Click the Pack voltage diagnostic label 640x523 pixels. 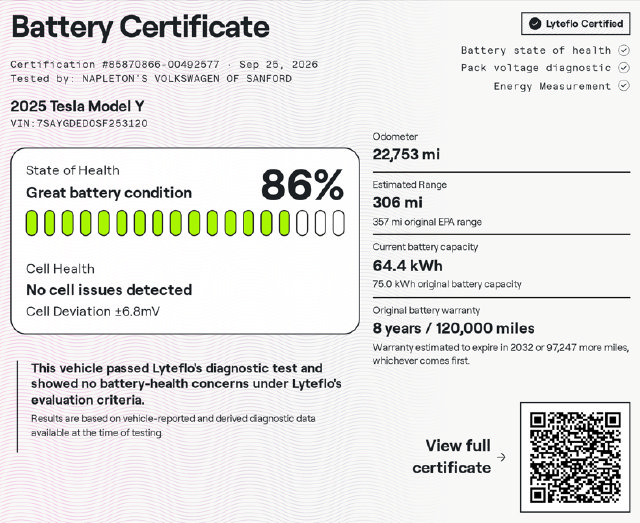536,68
